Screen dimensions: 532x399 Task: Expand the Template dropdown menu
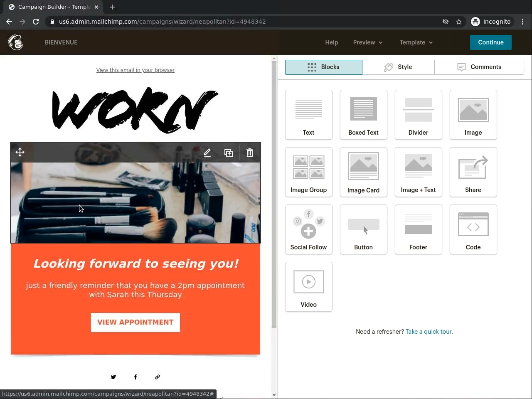coord(416,42)
